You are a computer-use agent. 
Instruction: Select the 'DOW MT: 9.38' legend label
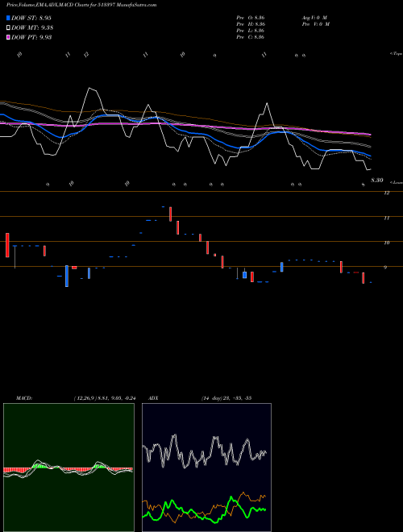32,28
